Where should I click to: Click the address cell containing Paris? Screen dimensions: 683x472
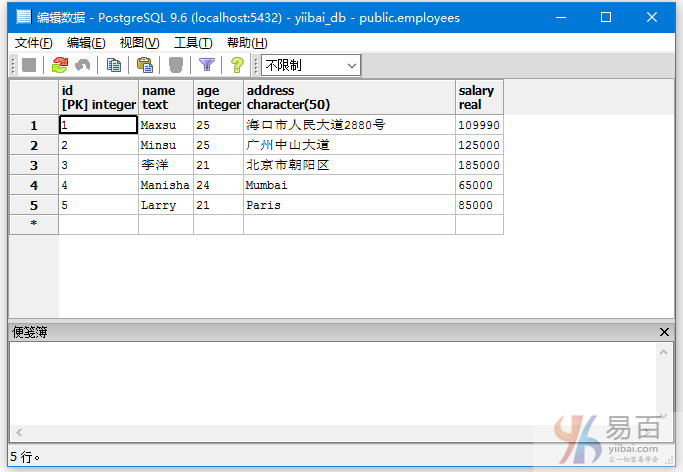(x=348, y=205)
